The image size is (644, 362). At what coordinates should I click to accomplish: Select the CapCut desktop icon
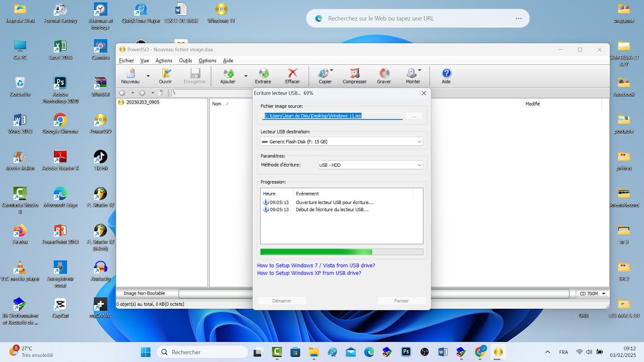[x=60, y=308]
